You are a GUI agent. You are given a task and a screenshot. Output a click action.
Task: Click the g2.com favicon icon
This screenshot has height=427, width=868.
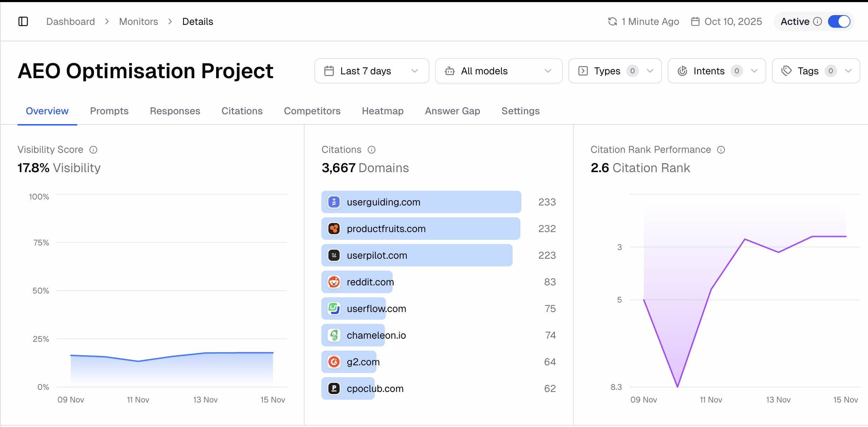click(x=334, y=362)
